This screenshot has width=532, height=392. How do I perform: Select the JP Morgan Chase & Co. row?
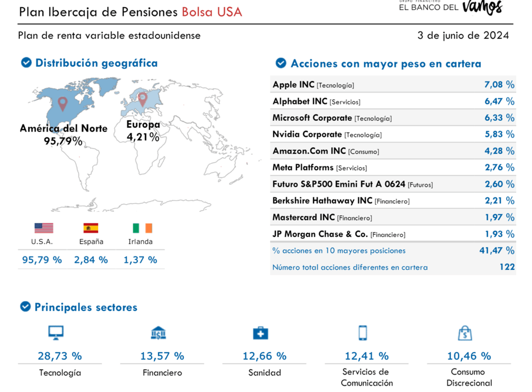[393, 234]
